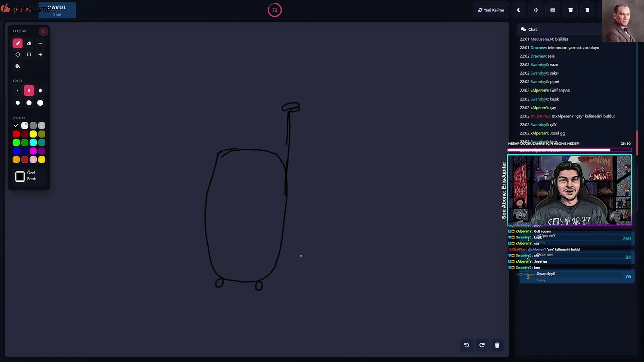Clear canvas with trash beside redo
The image size is (644, 362).
tap(497, 345)
